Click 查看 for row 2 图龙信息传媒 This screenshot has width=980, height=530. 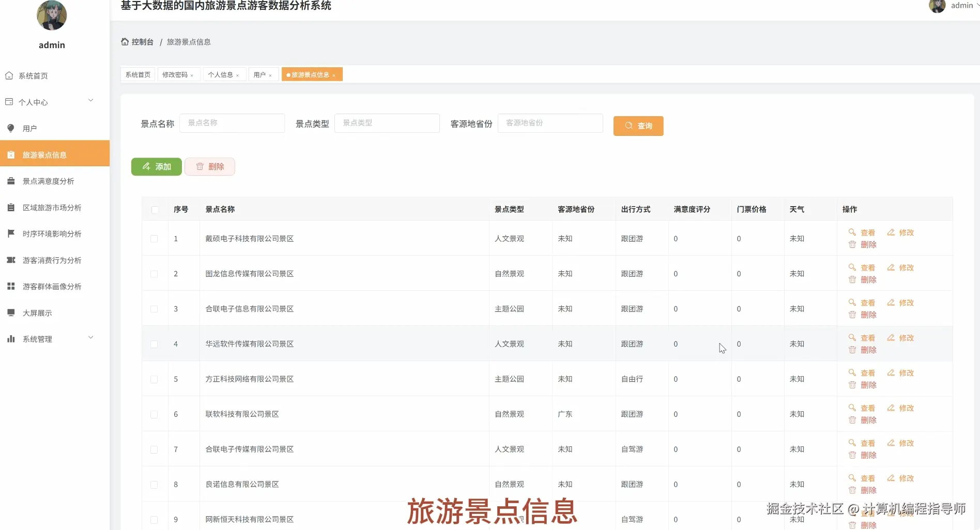[862, 268]
